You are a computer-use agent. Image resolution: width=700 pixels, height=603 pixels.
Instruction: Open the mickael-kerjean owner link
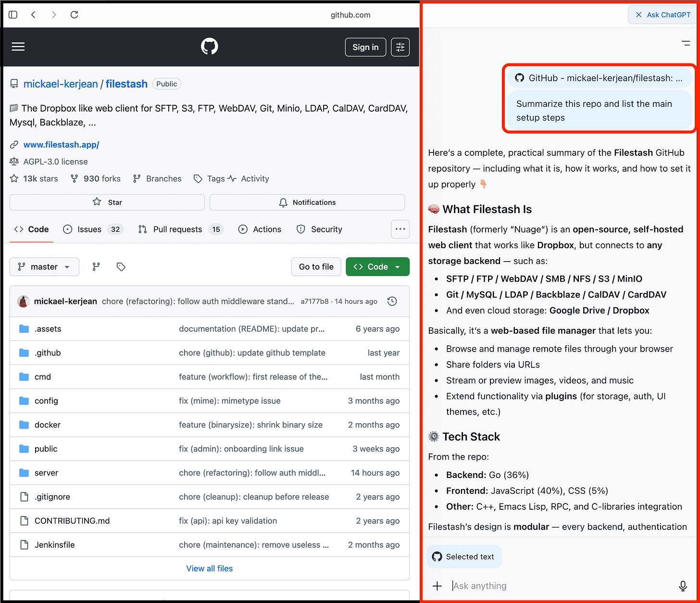61,84
